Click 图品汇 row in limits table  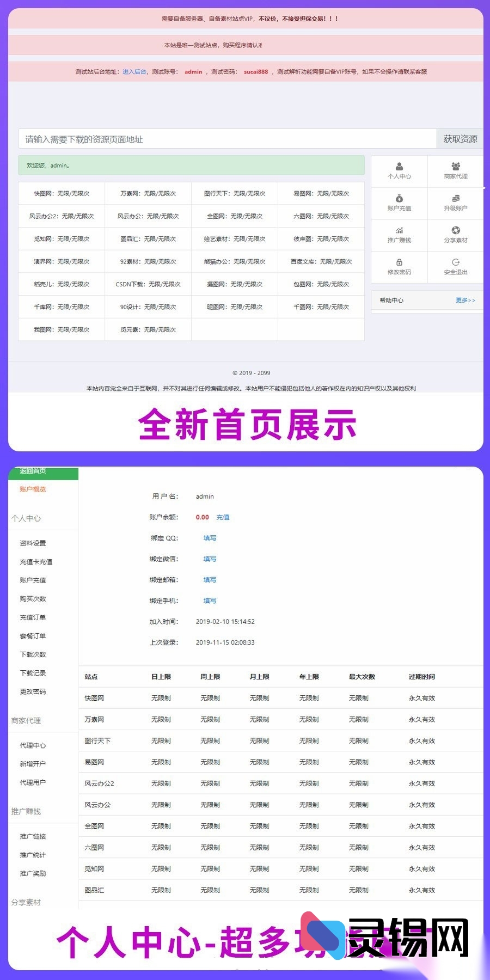(x=281, y=890)
